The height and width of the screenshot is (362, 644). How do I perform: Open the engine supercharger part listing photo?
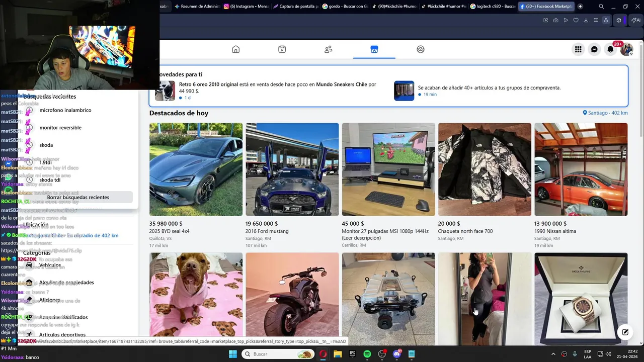[388, 299]
